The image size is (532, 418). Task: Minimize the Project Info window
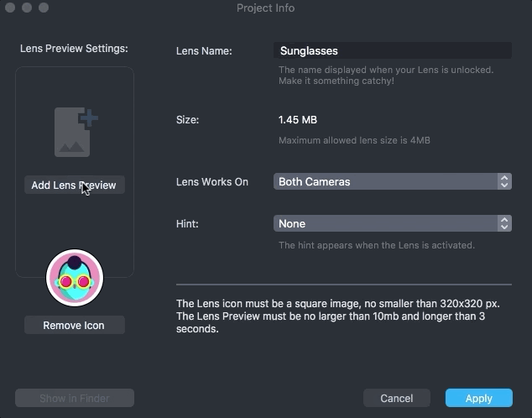28,8
